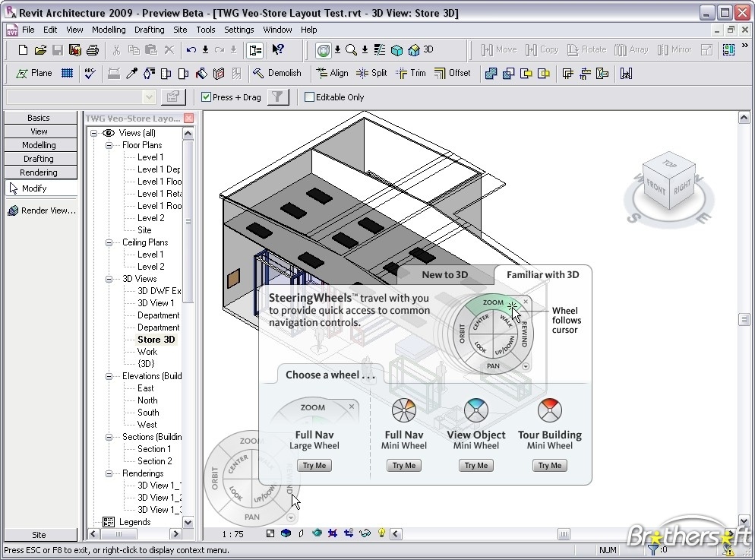
Task: Switch to the Familiar with 3D tab
Action: [x=542, y=275]
